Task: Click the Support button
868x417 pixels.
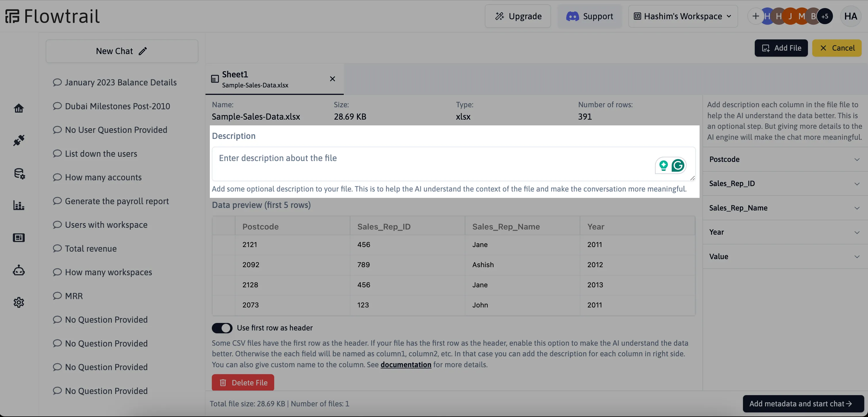Action: pyautogui.click(x=590, y=16)
